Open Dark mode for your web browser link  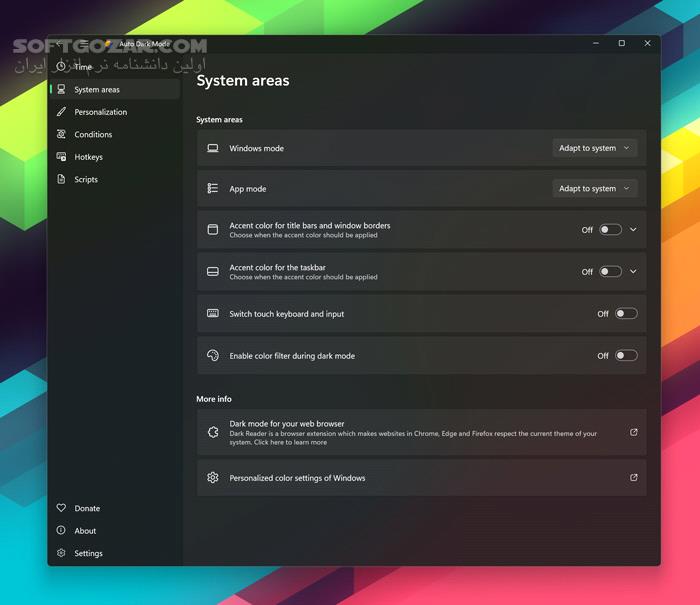click(x=421, y=432)
